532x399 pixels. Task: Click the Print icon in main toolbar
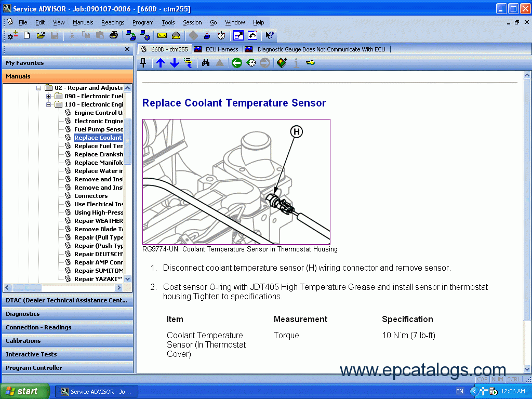pos(114,35)
